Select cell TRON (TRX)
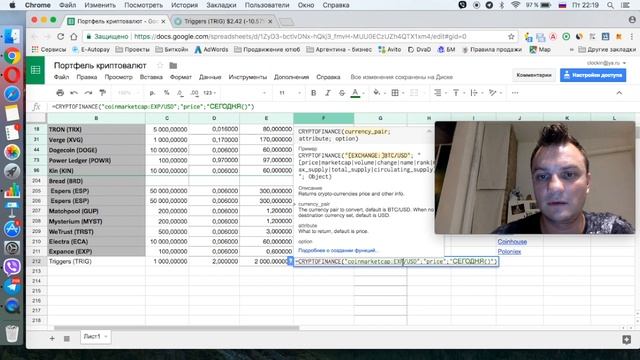 [x=96, y=129]
